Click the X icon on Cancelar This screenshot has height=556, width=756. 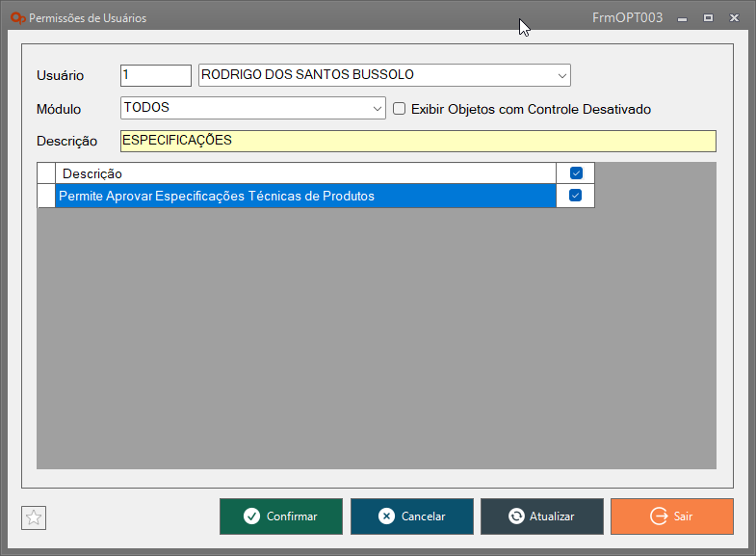(x=386, y=516)
